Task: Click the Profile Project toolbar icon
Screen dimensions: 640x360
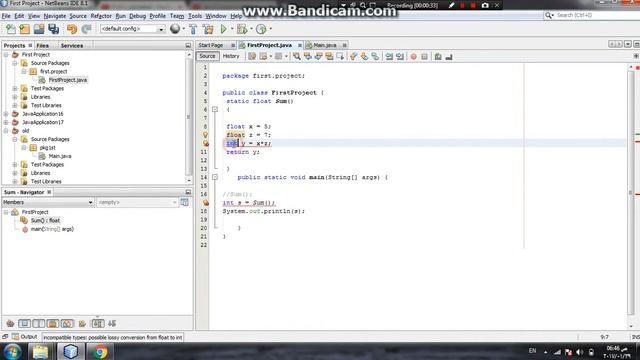Action: point(261,29)
